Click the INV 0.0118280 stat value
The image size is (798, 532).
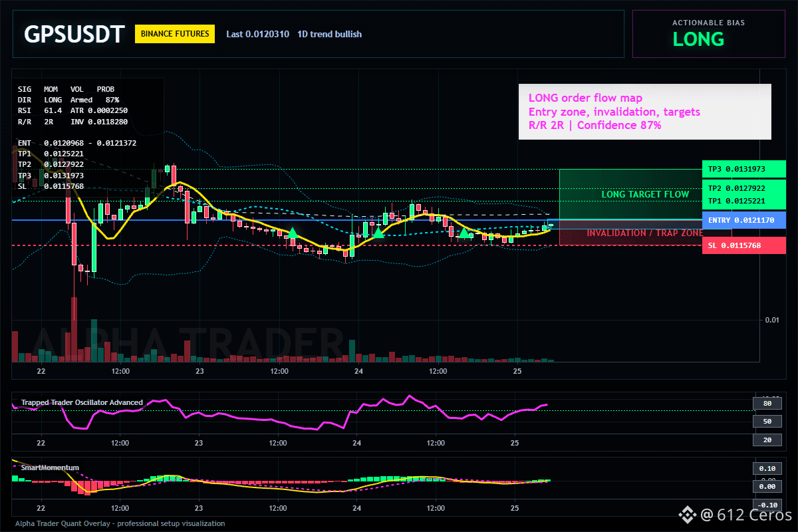coord(99,122)
